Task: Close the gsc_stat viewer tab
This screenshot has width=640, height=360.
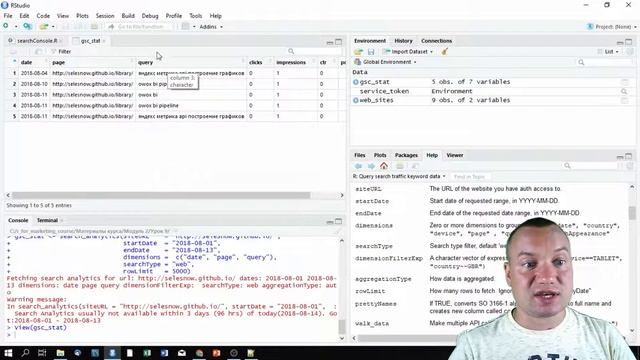Action: [x=104, y=41]
